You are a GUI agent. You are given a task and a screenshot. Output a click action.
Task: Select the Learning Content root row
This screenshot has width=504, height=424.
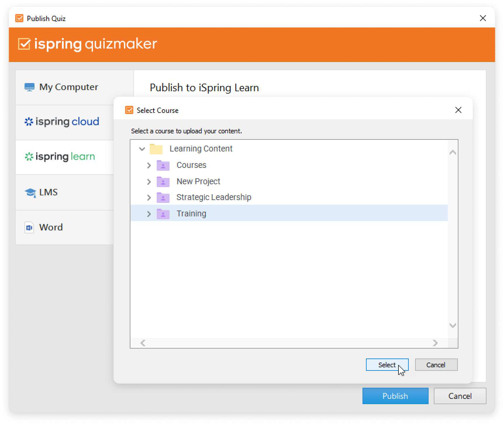coord(289,149)
